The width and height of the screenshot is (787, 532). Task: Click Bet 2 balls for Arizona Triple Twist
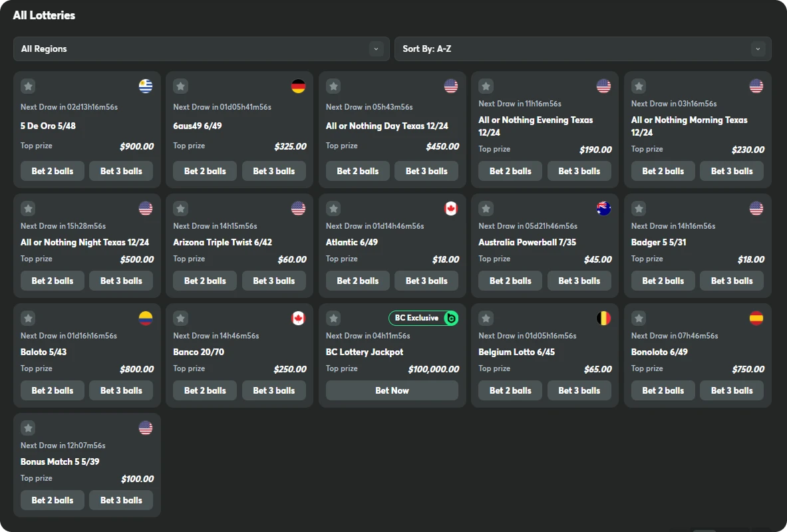[205, 281]
